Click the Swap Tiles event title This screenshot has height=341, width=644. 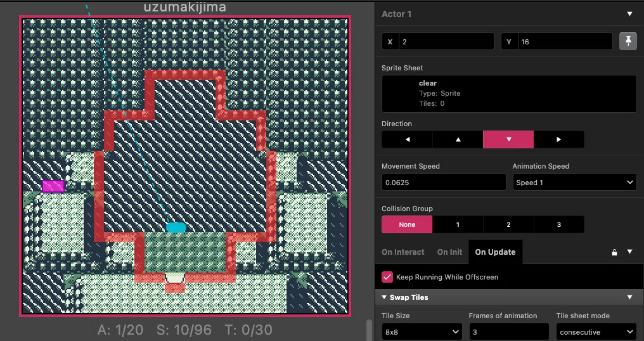[x=409, y=297]
